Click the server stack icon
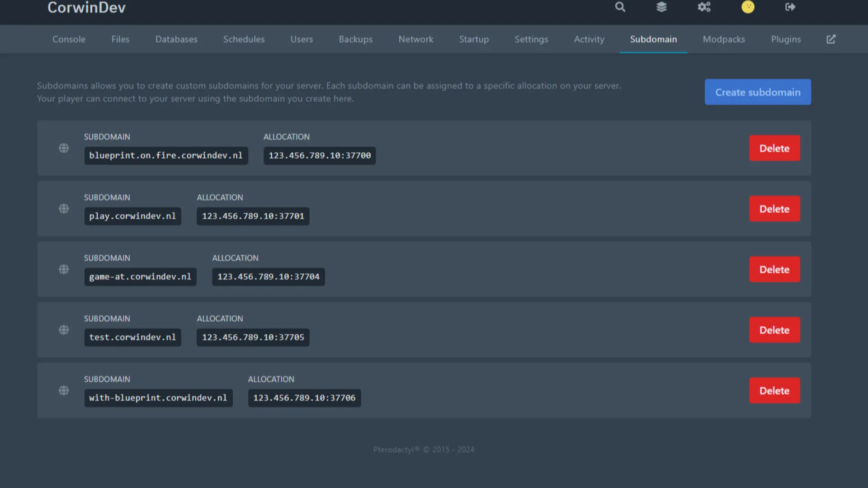This screenshot has width=868, height=488. tap(661, 7)
